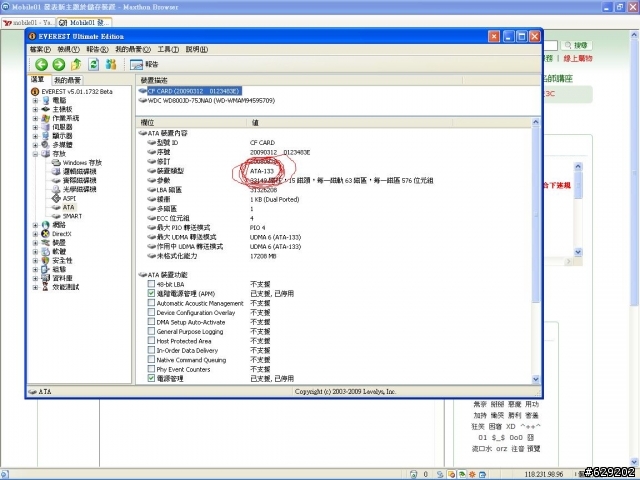Select the WDC WD800JD hard drive entry

click(x=211, y=100)
